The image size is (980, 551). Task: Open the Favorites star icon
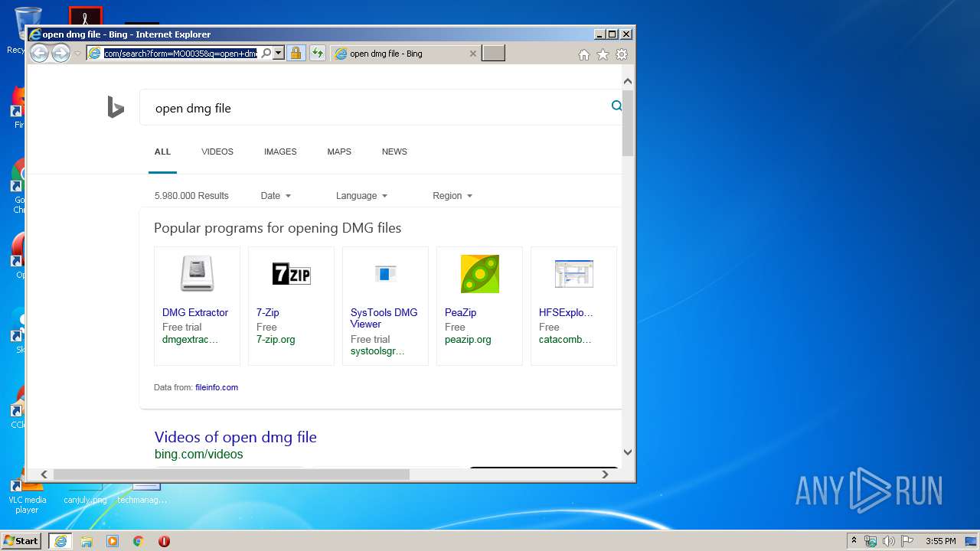click(603, 54)
